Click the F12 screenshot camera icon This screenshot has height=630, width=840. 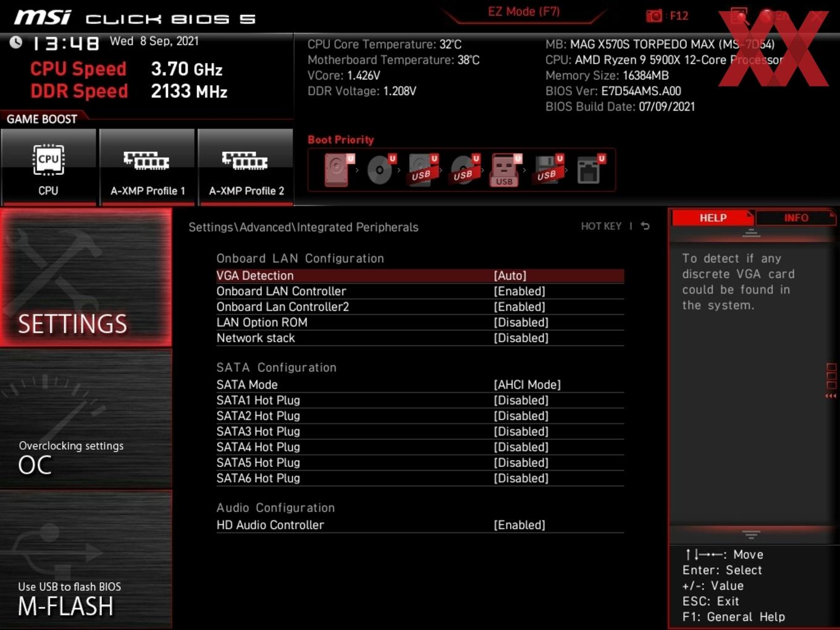[653, 15]
